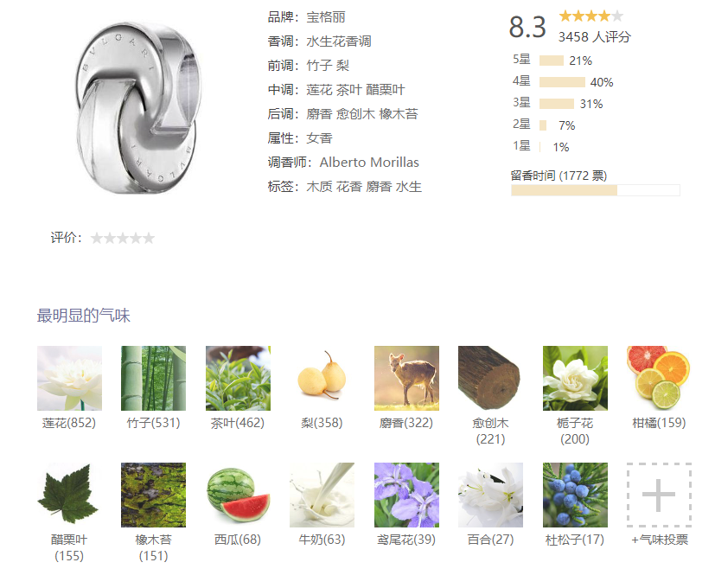Click the juniper berry 杜松子 image
The image size is (715, 588).
pyautogui.click(x=576, y=495)
